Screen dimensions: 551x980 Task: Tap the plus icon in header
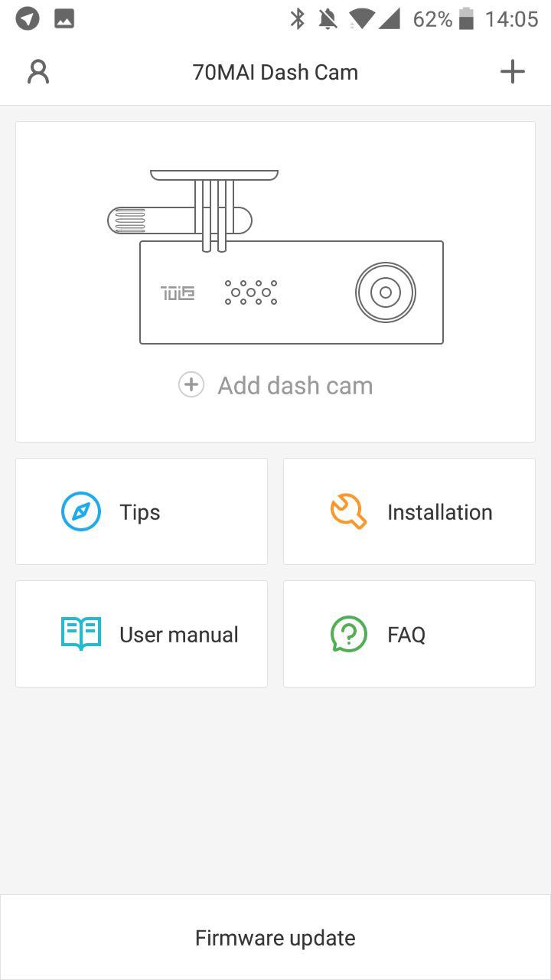[513, 72]
